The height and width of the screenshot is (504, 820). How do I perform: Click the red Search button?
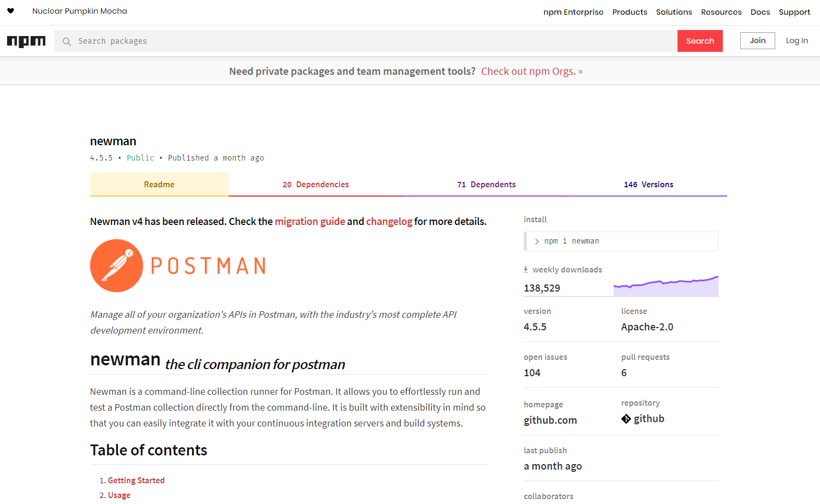pyautogui.click(x=700, y=41)
